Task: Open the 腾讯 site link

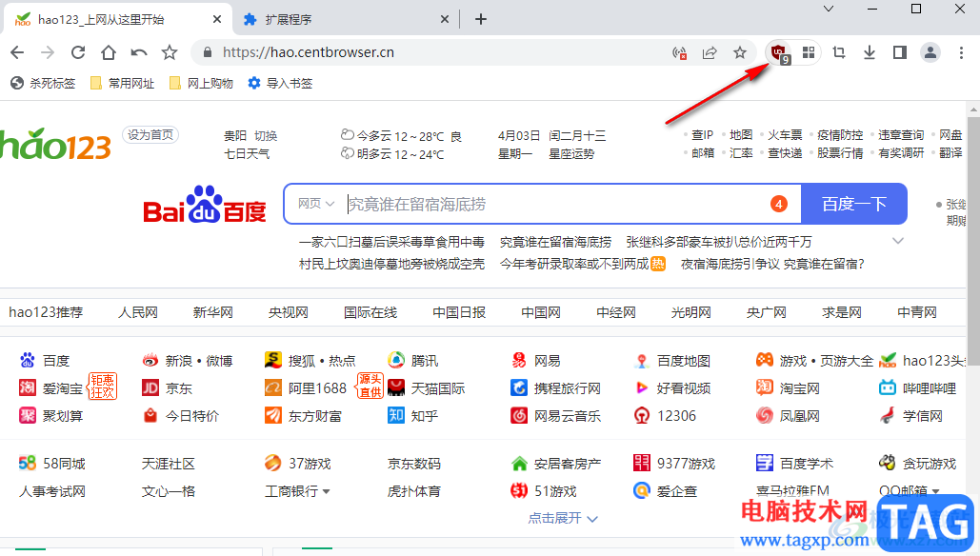Action: click(x=412, y=361)
